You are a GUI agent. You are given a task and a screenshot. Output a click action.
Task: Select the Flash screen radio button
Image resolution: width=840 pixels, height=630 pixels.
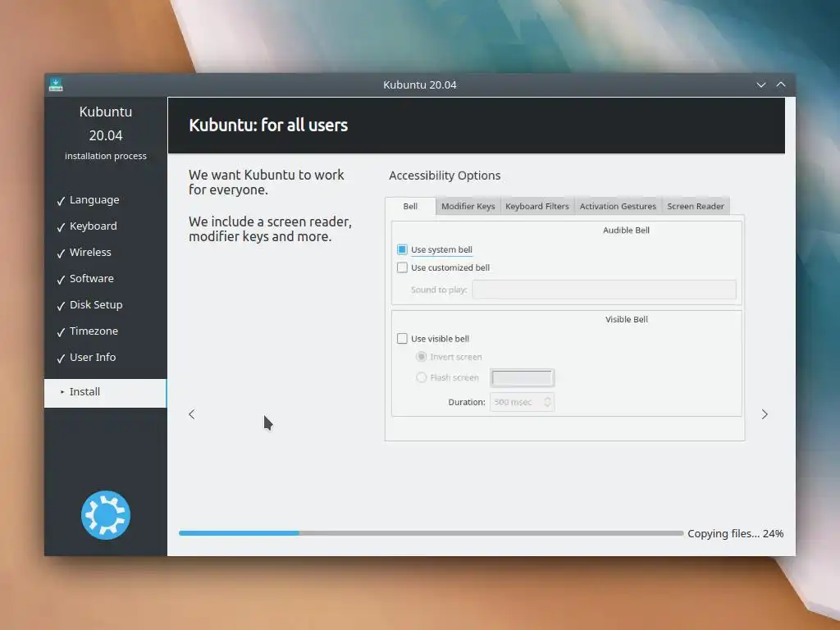422,377
